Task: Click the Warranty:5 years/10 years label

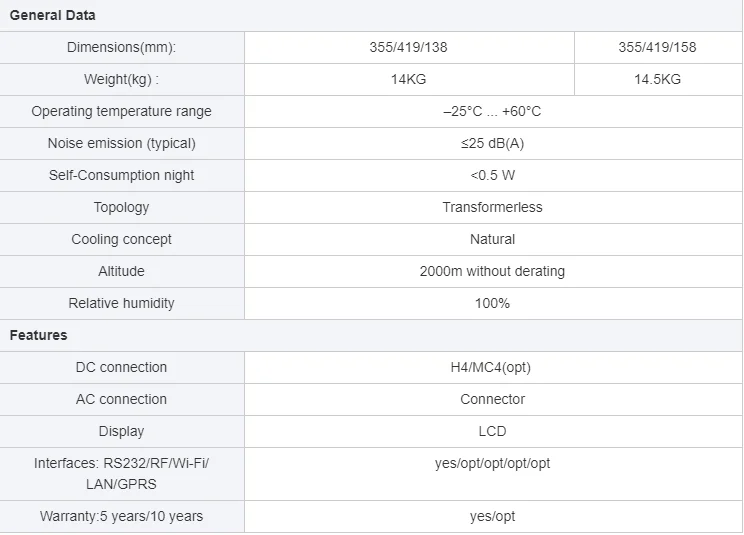Action: [x=122, y=516]
